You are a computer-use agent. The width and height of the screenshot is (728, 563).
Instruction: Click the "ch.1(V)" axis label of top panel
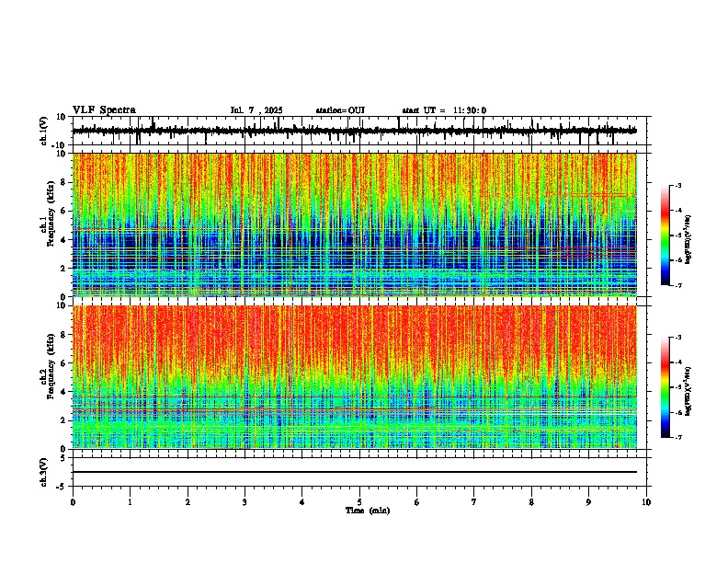click(x=44, y=131)
